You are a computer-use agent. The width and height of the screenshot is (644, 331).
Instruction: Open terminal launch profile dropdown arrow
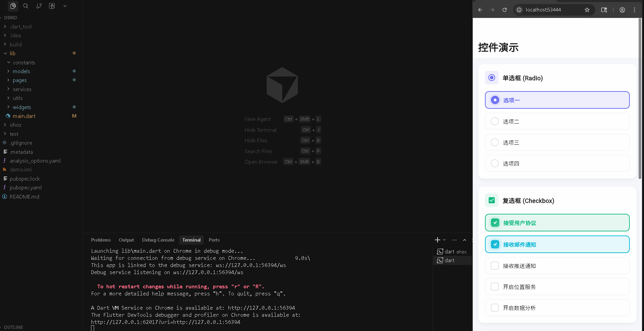tap(444, 240)
